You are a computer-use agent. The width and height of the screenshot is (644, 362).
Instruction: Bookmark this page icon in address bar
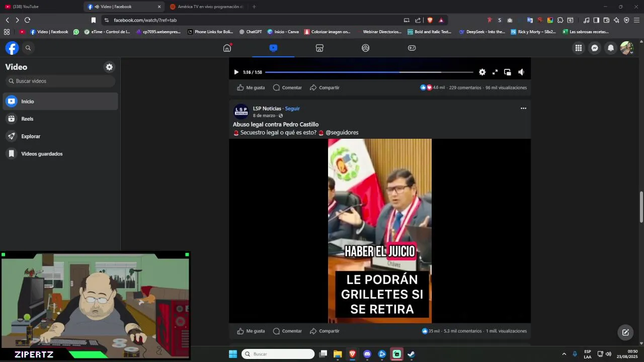pyautogui.click(x=93, y=20)
